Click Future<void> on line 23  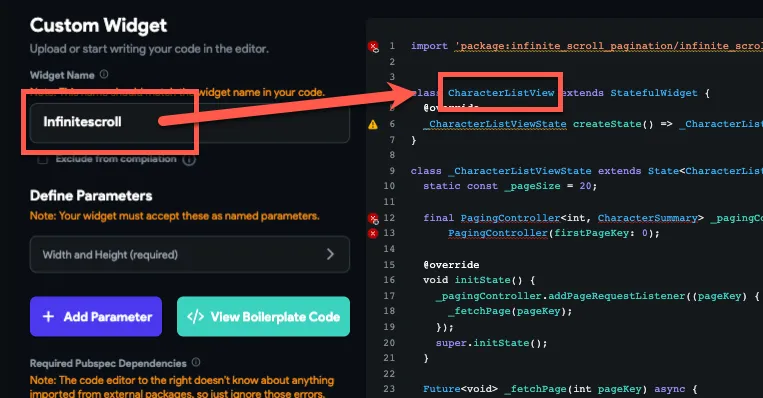(460, 389)
